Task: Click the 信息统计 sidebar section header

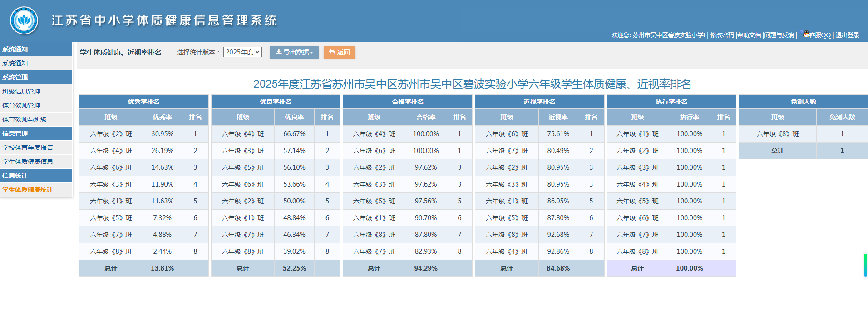Action: coord(15,176)
